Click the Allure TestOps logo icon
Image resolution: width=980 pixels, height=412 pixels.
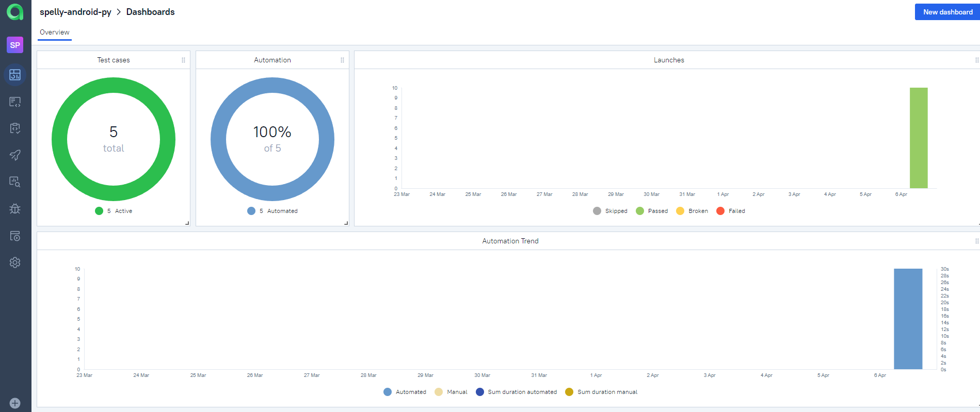tap(15, 12)
